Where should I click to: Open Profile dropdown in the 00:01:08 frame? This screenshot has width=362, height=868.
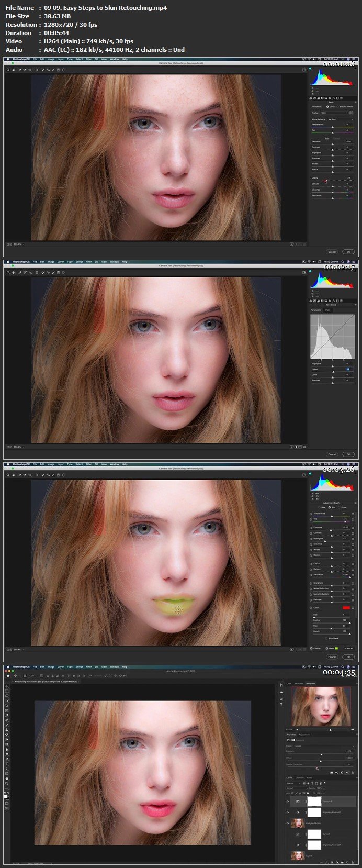click(334, 113)
